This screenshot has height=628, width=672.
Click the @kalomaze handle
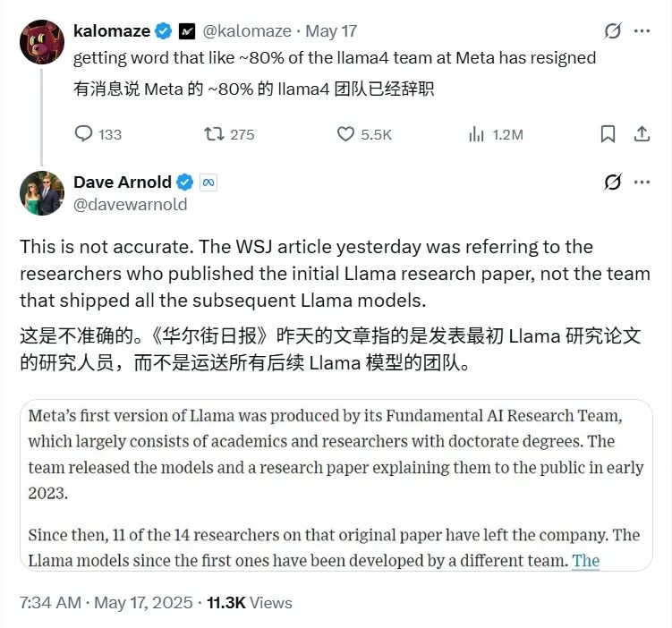click(x=247, y=30)
